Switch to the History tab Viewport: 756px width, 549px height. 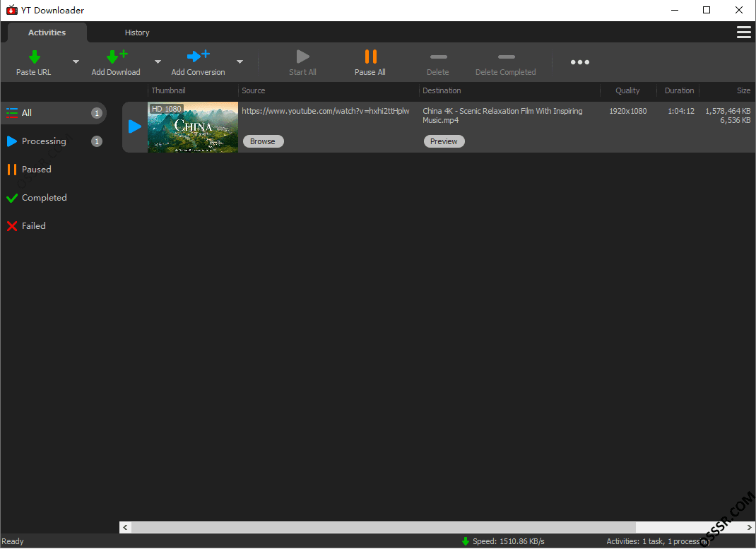tap(137, 33)
